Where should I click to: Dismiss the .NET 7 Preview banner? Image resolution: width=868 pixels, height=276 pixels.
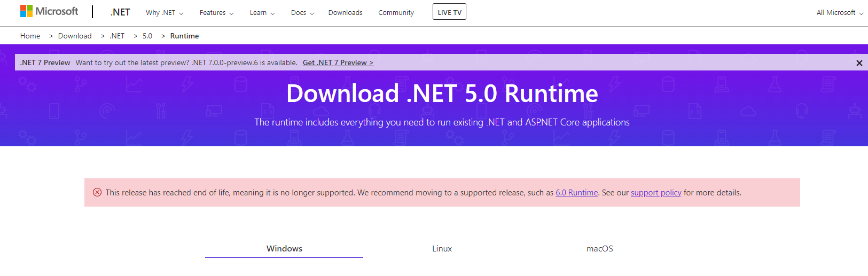point(859,63)
